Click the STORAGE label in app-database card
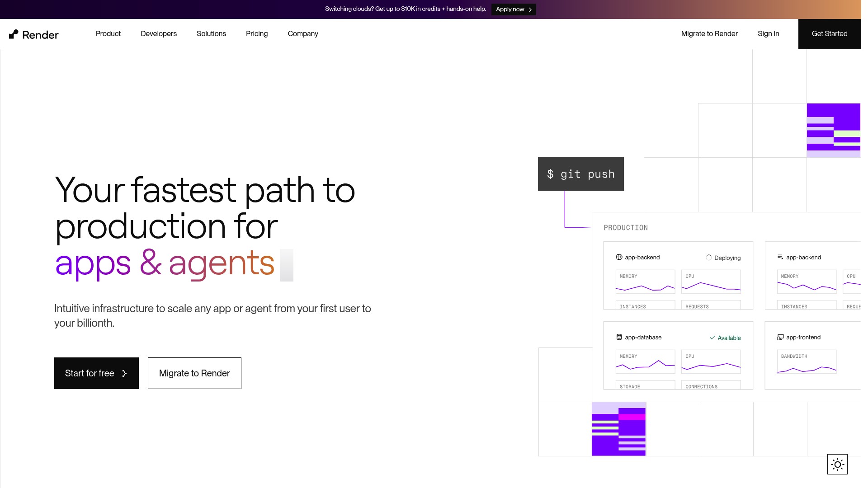 (630, 387)
